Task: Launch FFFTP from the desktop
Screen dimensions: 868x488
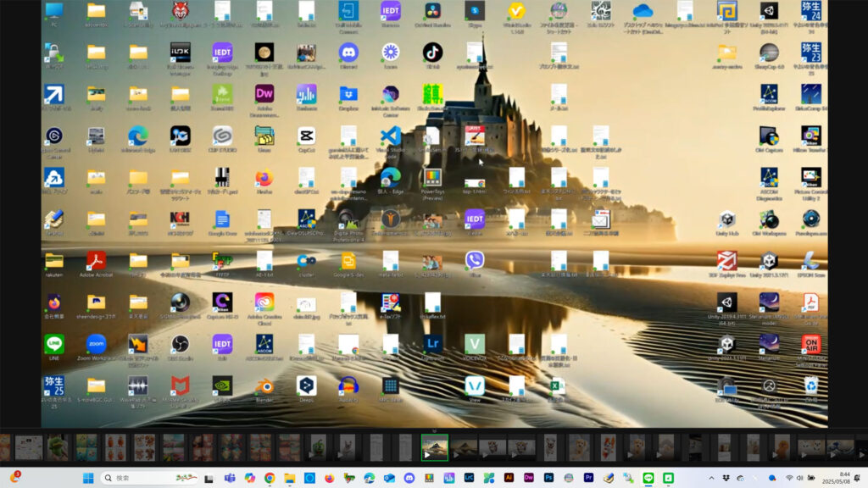Action: (222, 261)
